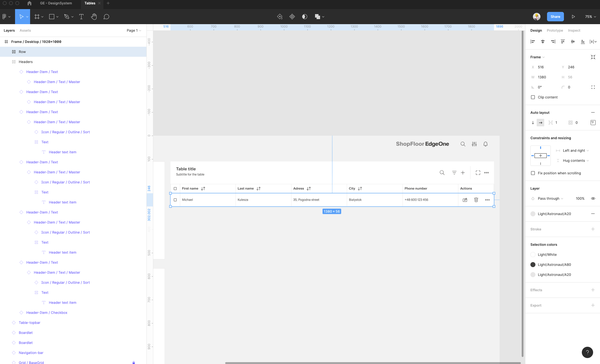
Task: Switch to the Prototype tab
Action: coord(555,30)
